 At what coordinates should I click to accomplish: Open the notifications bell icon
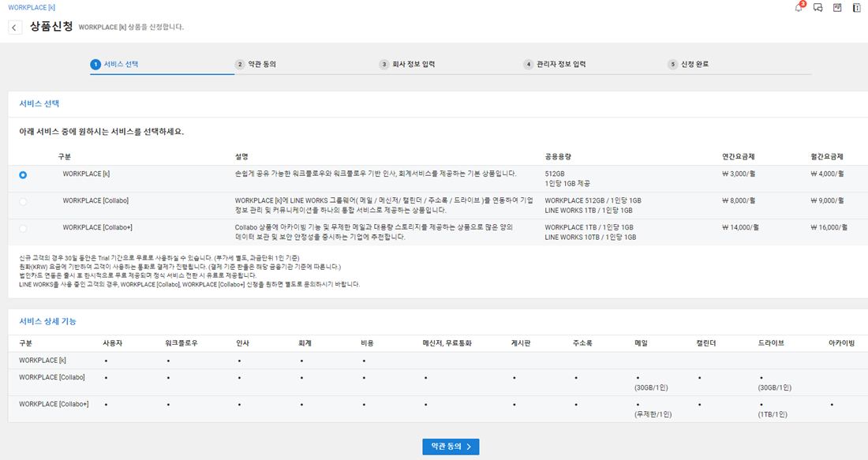(x=799, y=8)
